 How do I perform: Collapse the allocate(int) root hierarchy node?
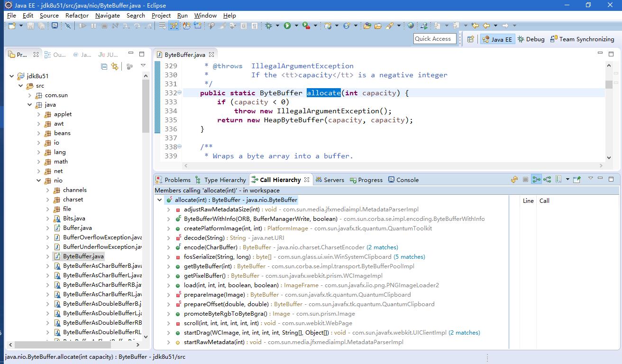point(160,200)
